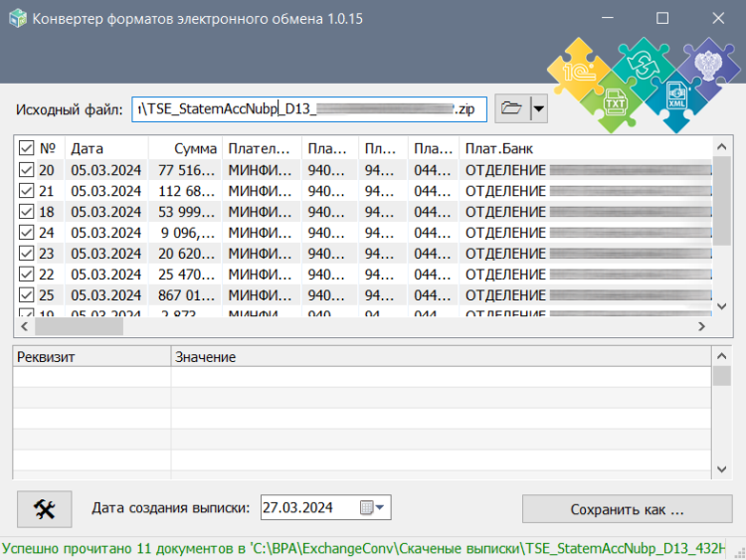This screenshot has height=560, width=746.
Task: Click the app icon in the title bar
Action: (x=17, y=18)
